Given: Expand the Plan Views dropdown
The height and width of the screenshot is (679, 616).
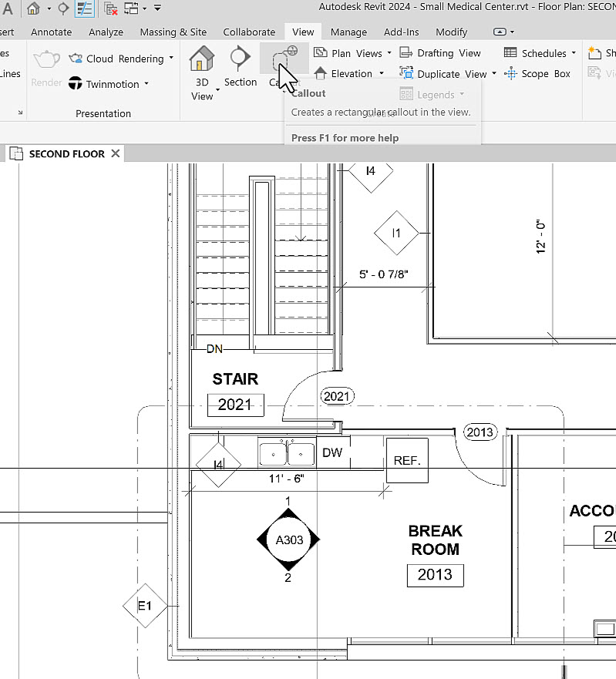Looking at the screenshot, I should [x=389, y=53].
